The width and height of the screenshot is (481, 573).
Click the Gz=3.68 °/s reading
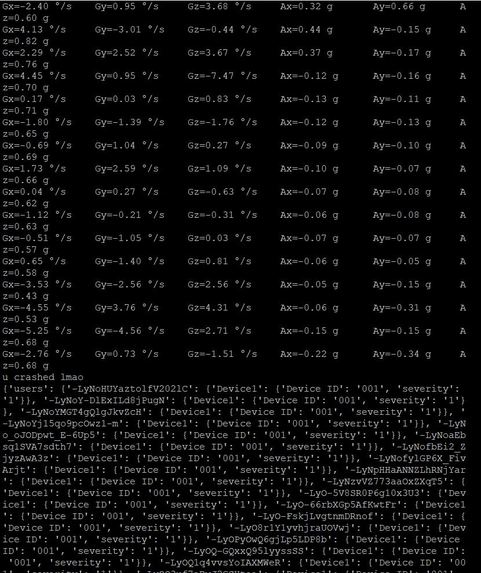tap(219, 7)
